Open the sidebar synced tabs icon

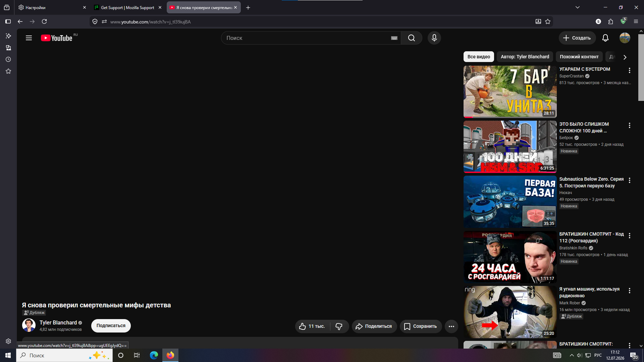tap(8, 48)
